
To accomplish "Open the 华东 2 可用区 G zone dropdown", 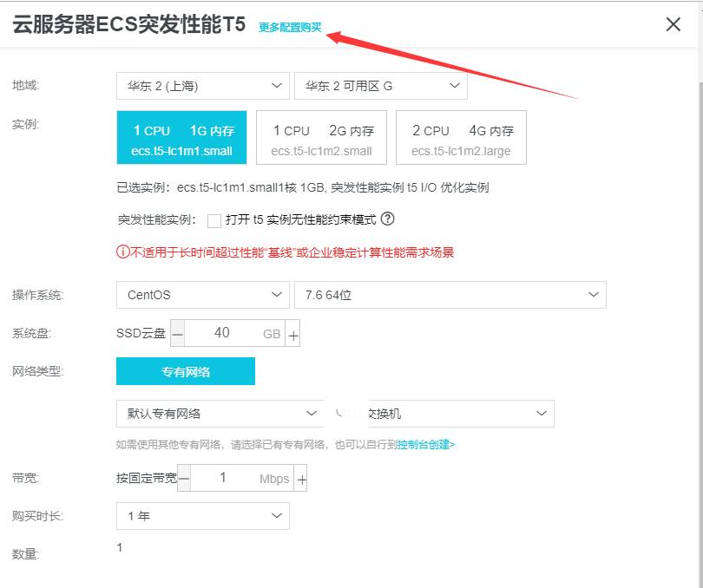I will (381, 86).
